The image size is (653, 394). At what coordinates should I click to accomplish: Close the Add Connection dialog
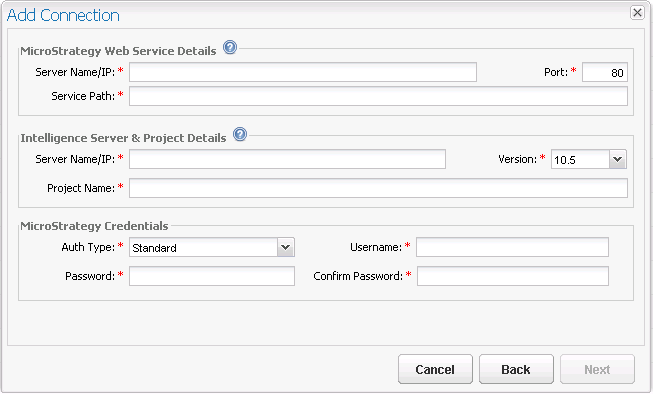pyautogui.click(x=637, y=12)
